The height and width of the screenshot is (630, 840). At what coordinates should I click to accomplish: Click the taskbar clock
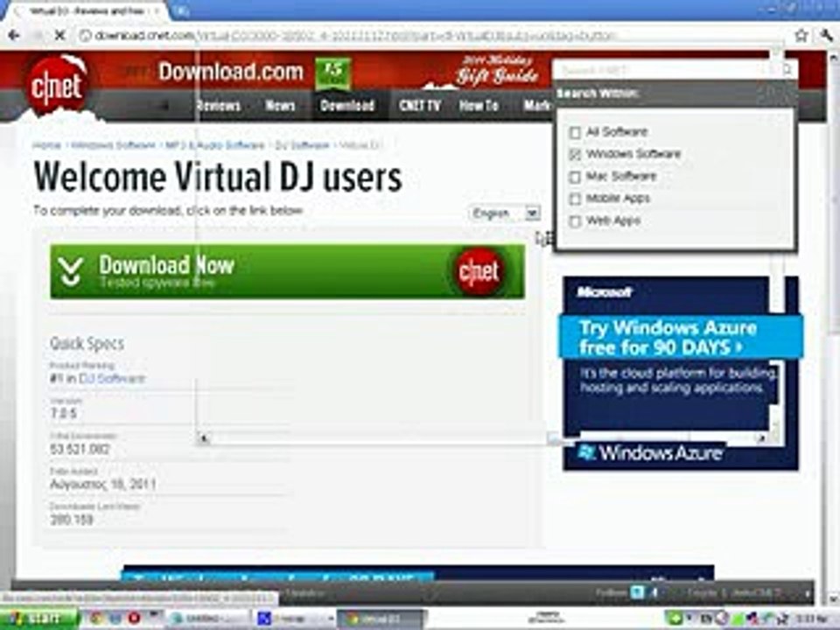[813, 619]
